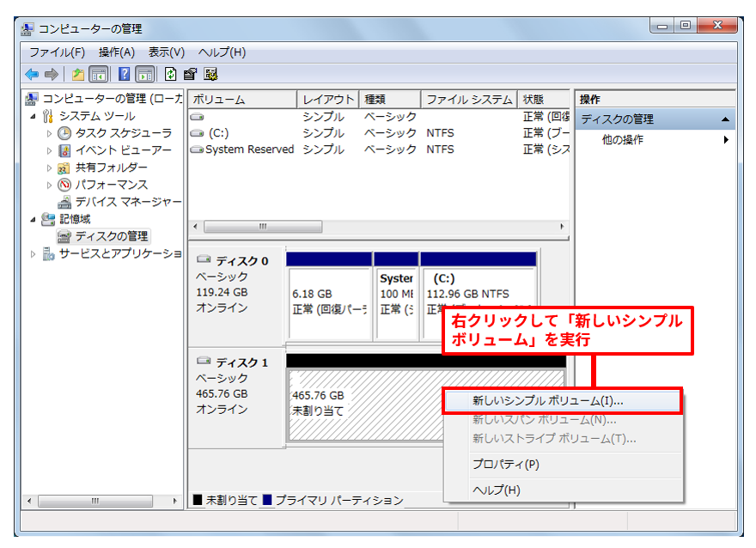Sort by the ボリューム column header

pos(242,100)
